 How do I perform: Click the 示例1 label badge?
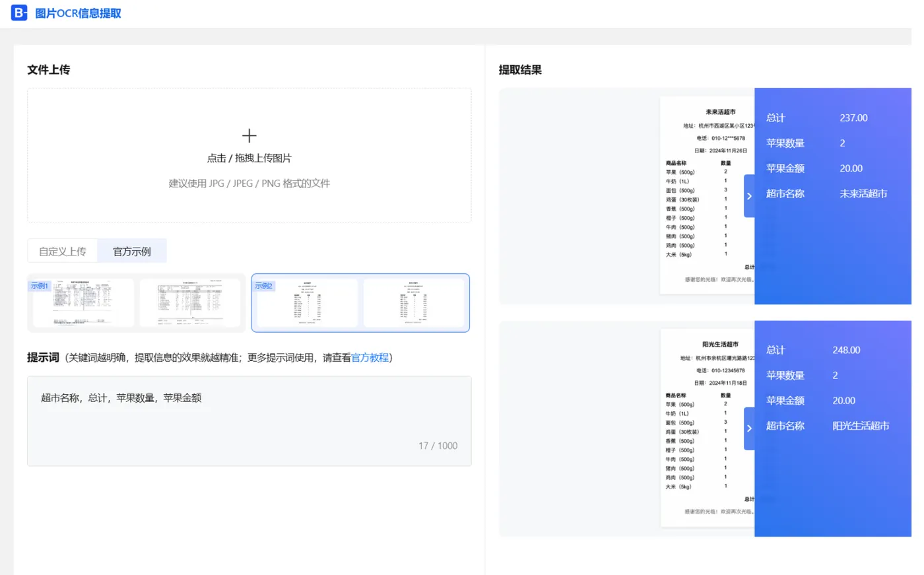40,286
